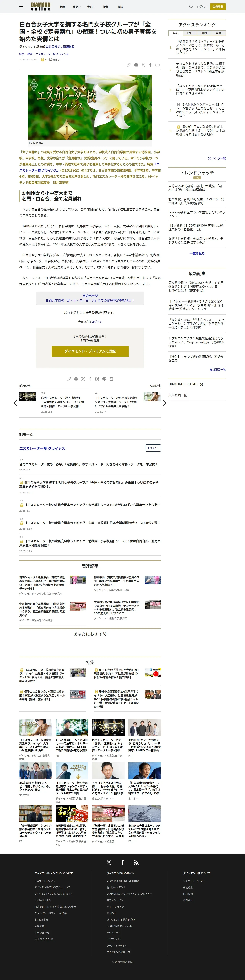The height and width of the screenshot is (980, 245).
Task: Share on Facebook above article image
Action: (x=150, y=65)
